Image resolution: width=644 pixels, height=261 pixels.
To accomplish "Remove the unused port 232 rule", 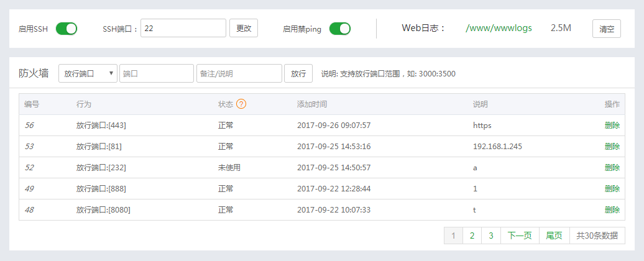I will tap(612, 167).
